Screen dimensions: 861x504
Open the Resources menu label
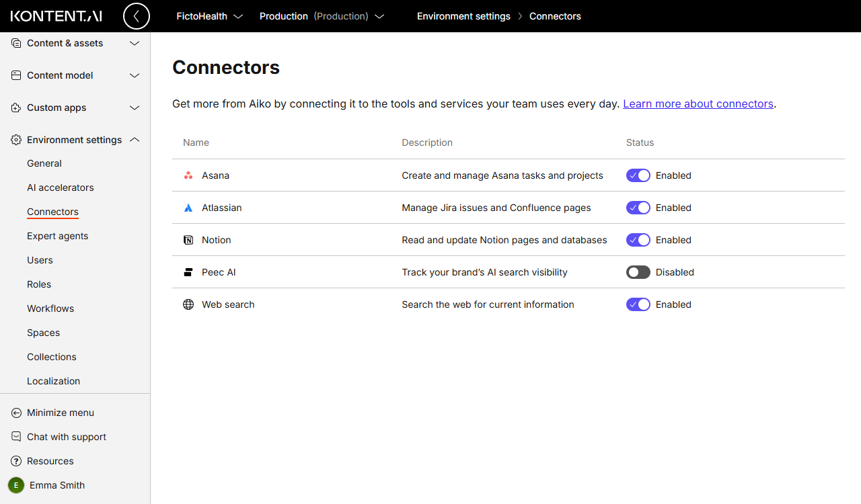pos(50,461)
